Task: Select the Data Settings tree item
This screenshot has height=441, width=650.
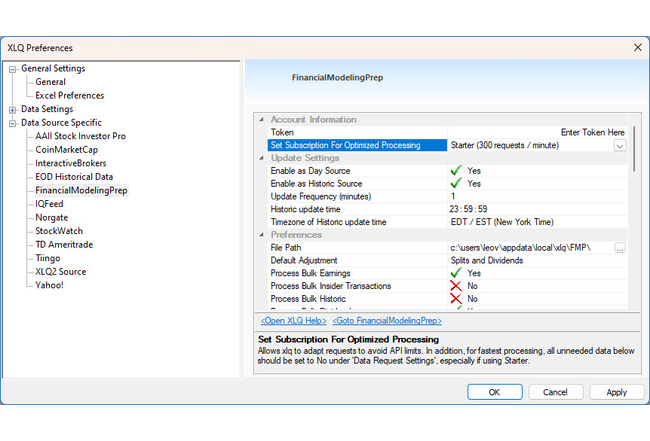Action: point(47,109)
